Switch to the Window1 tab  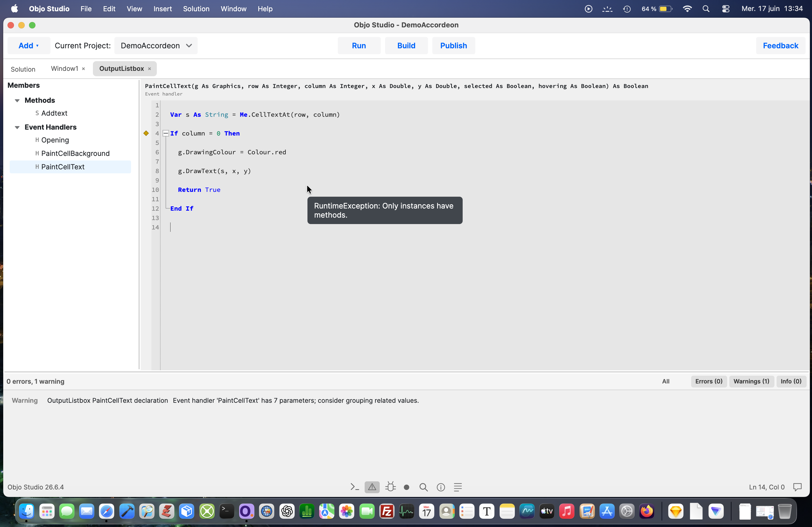64,69
